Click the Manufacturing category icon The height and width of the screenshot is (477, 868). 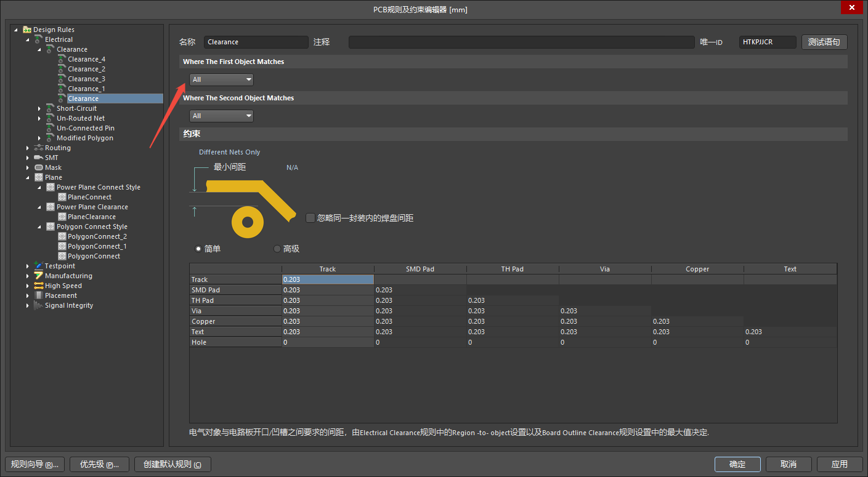pos(39,276)
